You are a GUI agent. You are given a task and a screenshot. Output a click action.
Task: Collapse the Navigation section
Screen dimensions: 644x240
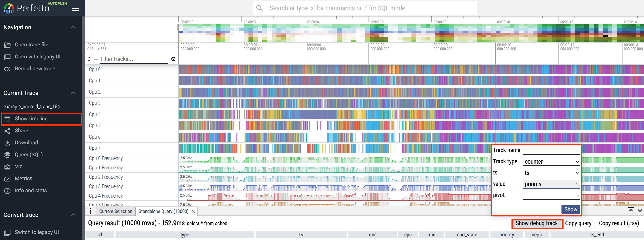[x=73, y=27]
